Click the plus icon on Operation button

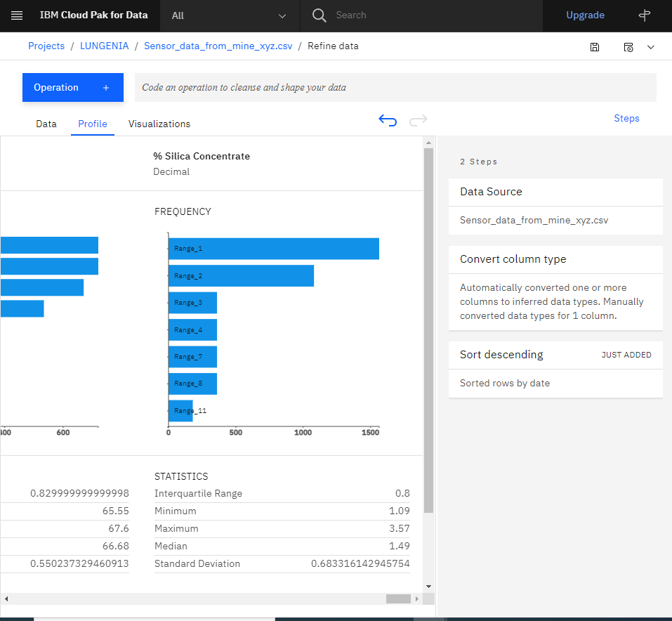pos(105,87)
